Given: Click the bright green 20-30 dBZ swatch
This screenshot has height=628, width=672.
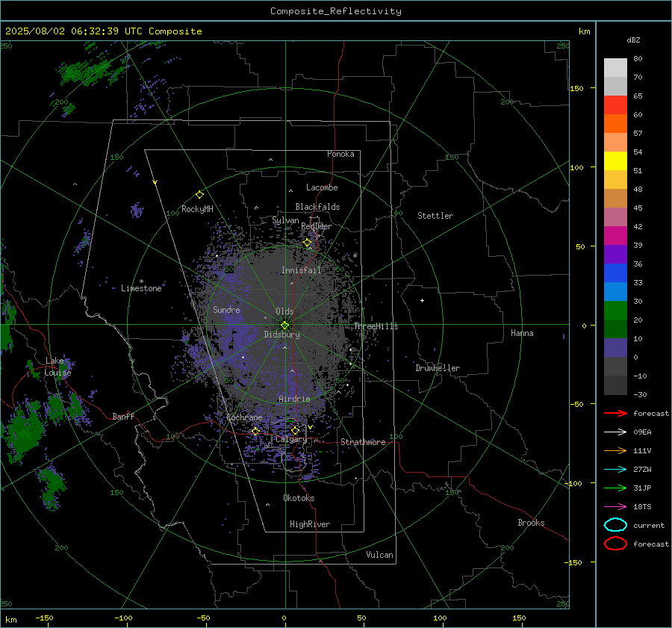Looking at the screenshot, I should [615, 311].
